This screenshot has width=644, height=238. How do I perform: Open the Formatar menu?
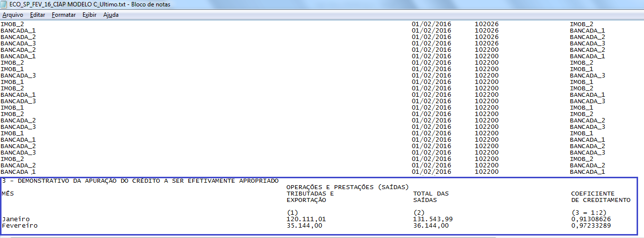64,15
